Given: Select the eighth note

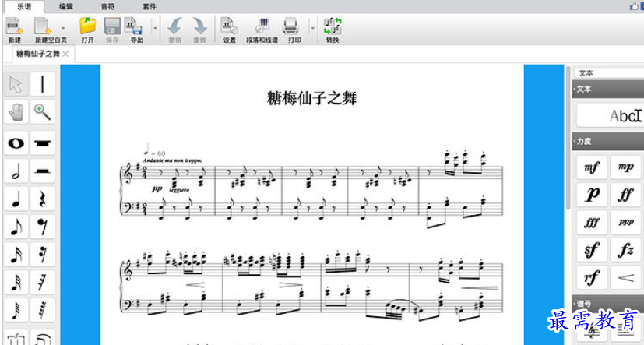Looking at the screenshot, I should point(16,227).
